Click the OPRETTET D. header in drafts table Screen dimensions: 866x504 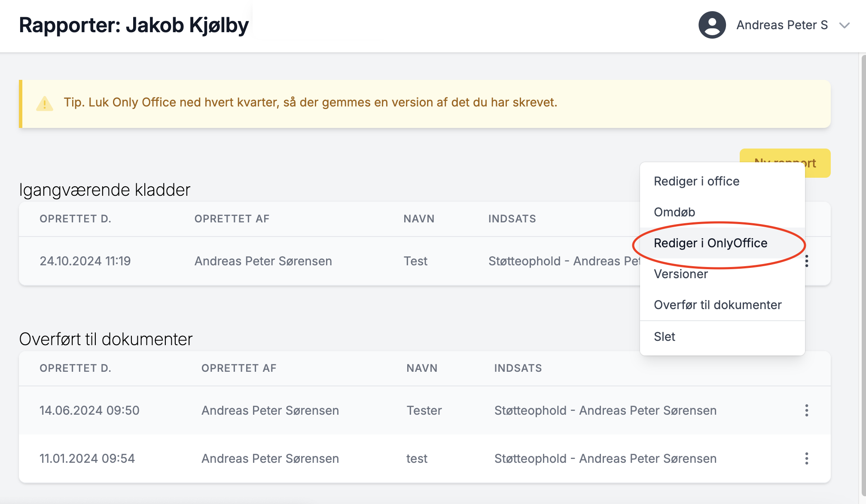coord(75,219)
